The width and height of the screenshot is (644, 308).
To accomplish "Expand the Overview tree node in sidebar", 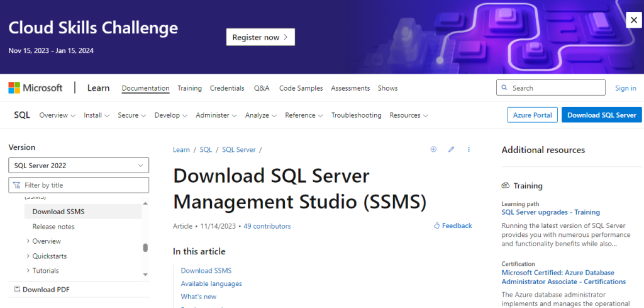I will [28, 241].
